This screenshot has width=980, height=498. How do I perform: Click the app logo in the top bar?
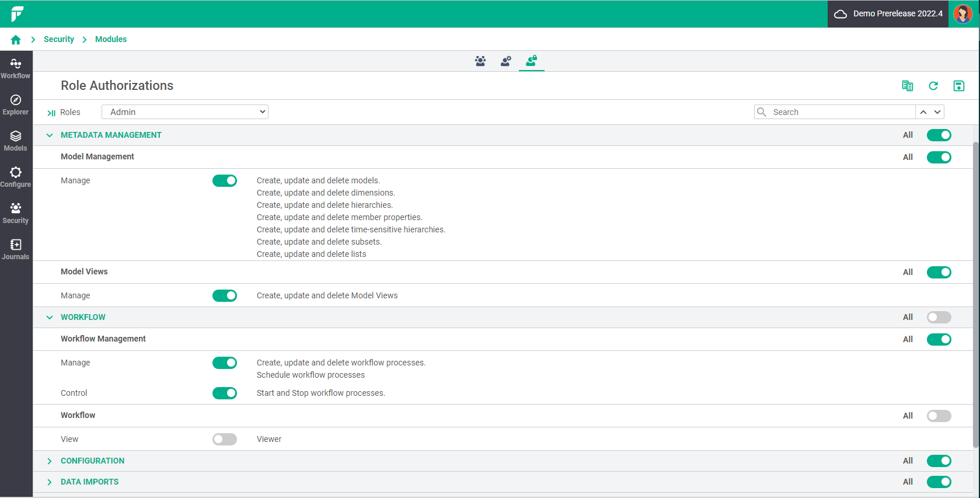[x=17, y=13]
